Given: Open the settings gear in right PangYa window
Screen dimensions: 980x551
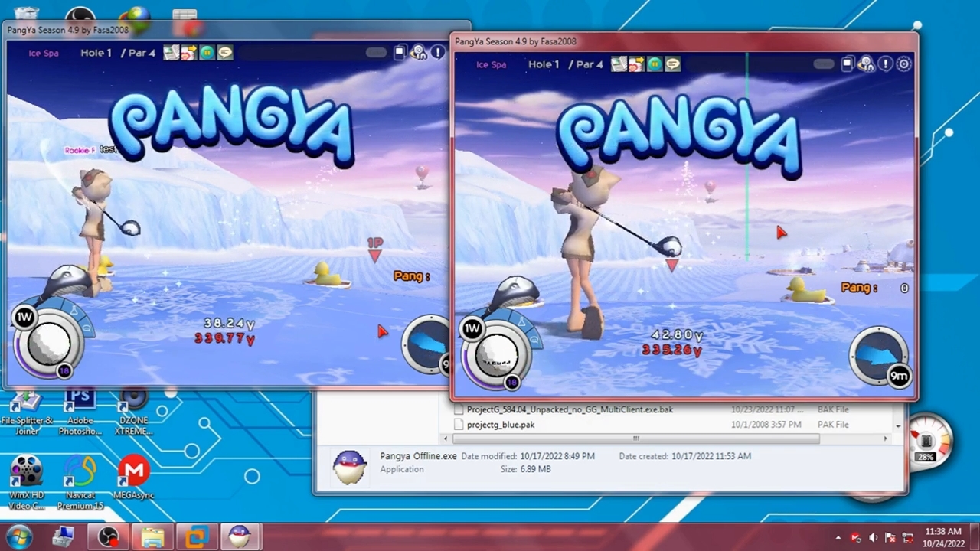Looking at the screenshot, I should pos(904,64).
